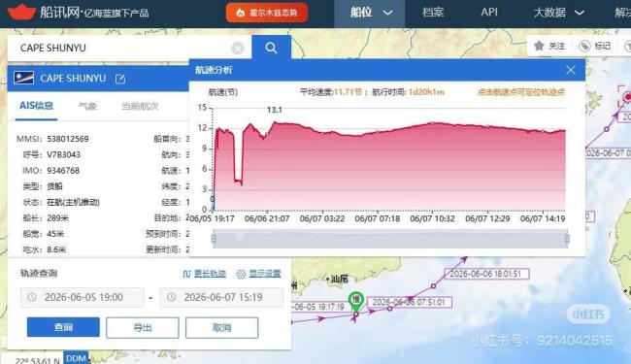The width and height of the screenshot is (631, 364).
Task: Click the call sign value V7B3043
Action: click(x=63, y=154)
